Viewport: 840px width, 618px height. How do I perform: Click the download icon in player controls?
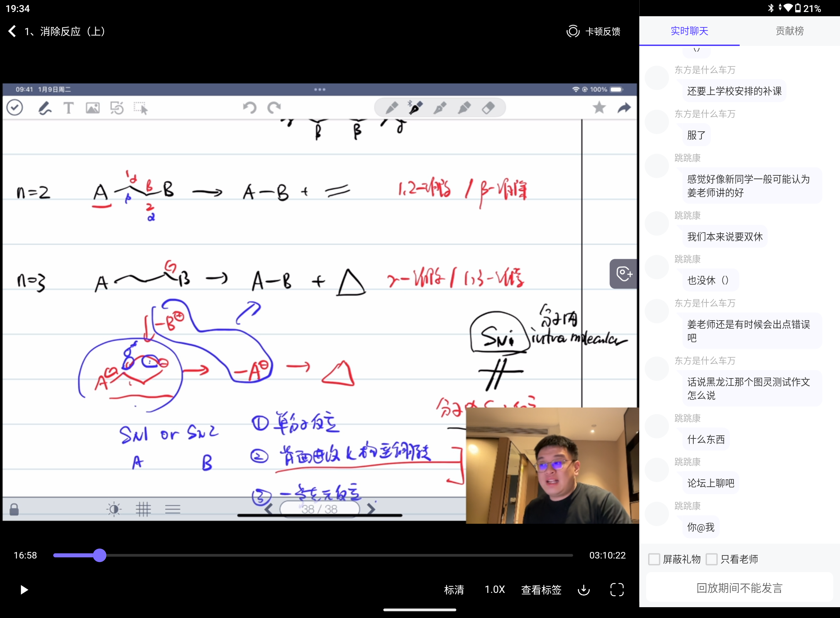[x=583, y=590]
